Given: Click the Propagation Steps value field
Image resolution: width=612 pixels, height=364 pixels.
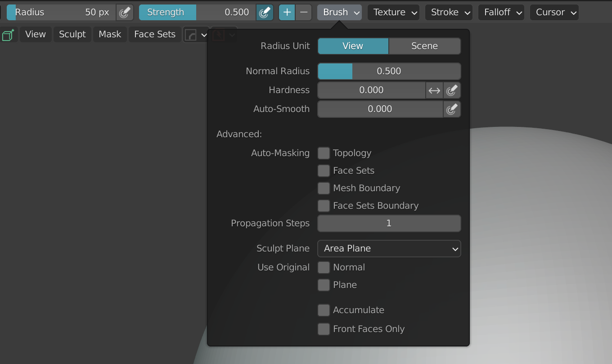Looking at the screenshot, I should point(389,223).
